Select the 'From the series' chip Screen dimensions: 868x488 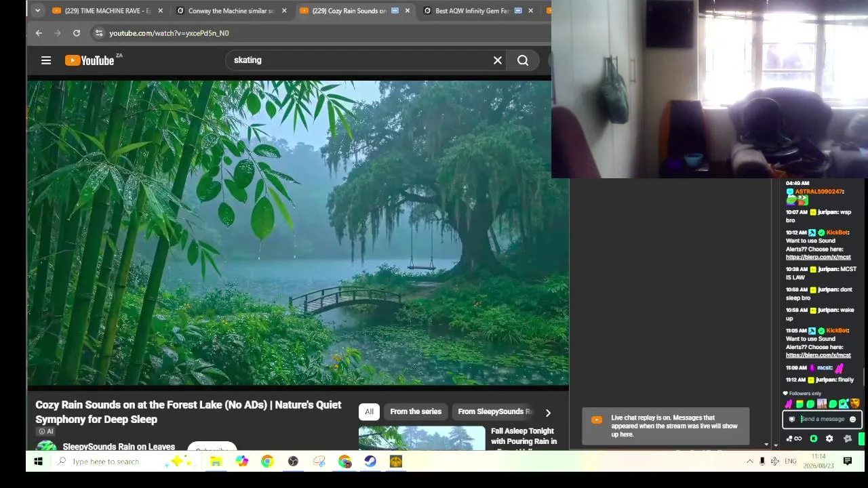click(416, 411)
